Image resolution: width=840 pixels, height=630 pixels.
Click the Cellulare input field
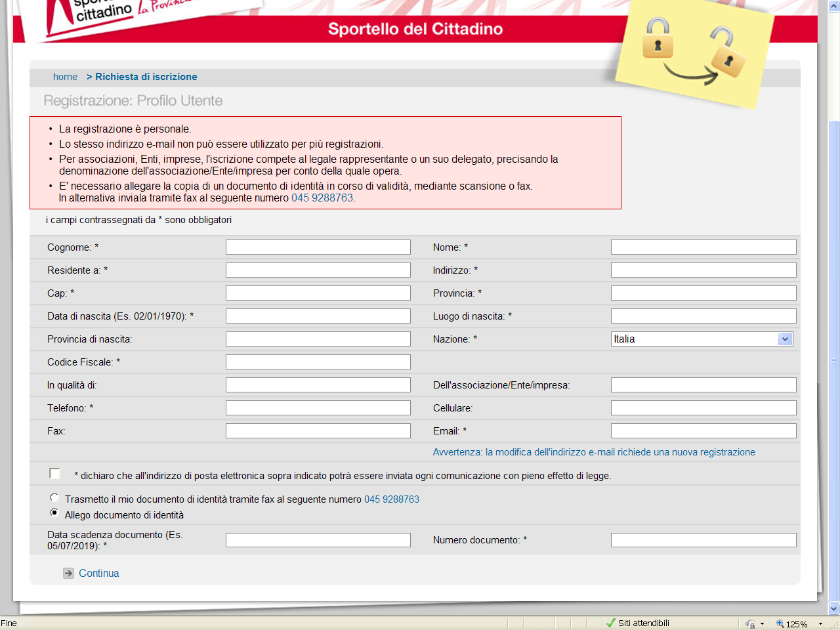click(703, 408)
